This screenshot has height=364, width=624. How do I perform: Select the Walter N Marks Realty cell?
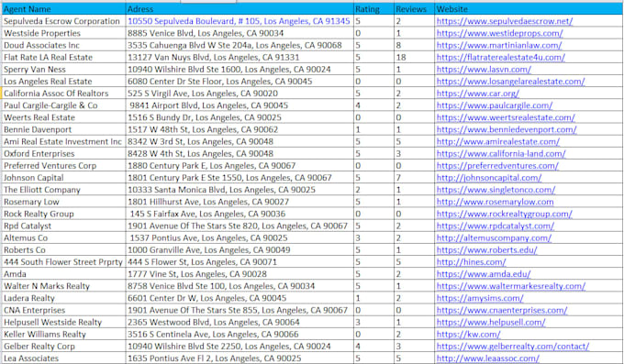pos(63,286)
